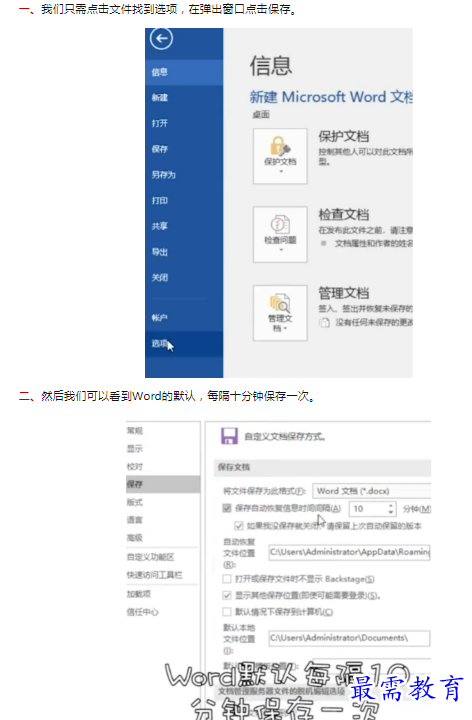Open the Word 文档 (*.docx) format dropdown
This screenshot has height=720, width=472.
pyautogui.click(x=372, y=491)
